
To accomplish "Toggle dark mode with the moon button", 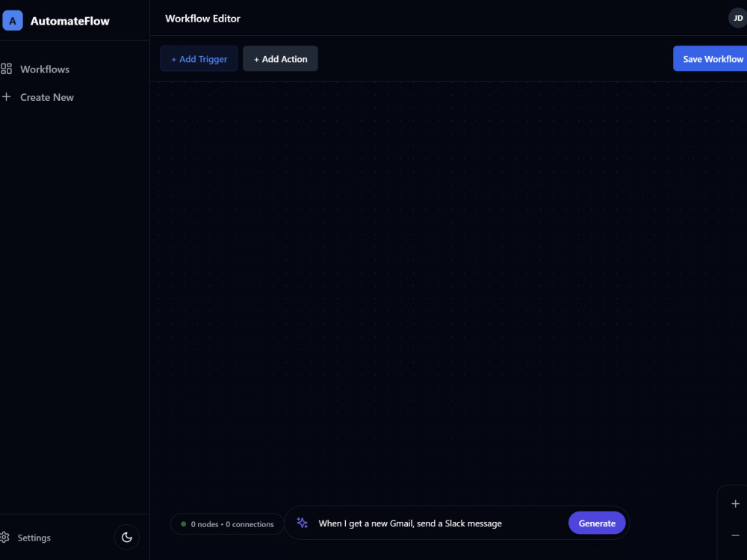I will [x=127, y=537].
